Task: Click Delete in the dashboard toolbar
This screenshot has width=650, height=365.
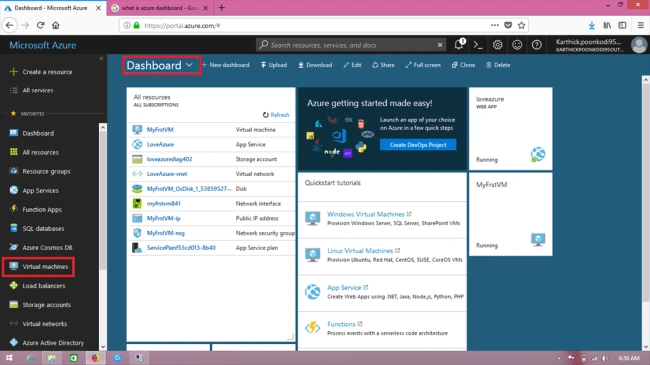Action: [498, 65]
